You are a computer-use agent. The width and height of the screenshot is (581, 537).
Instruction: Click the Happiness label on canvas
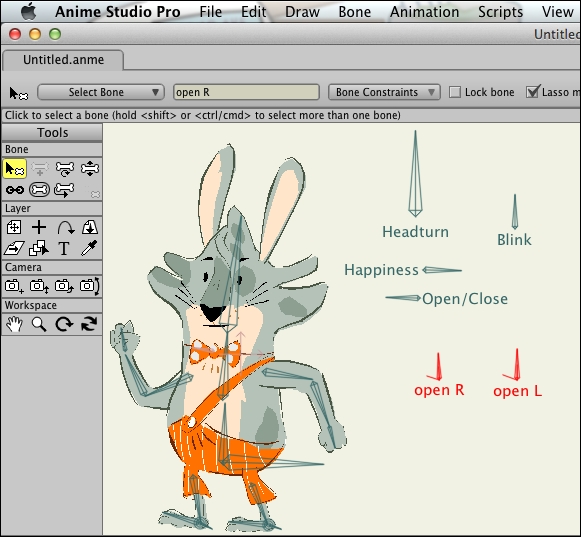[381, 270]
